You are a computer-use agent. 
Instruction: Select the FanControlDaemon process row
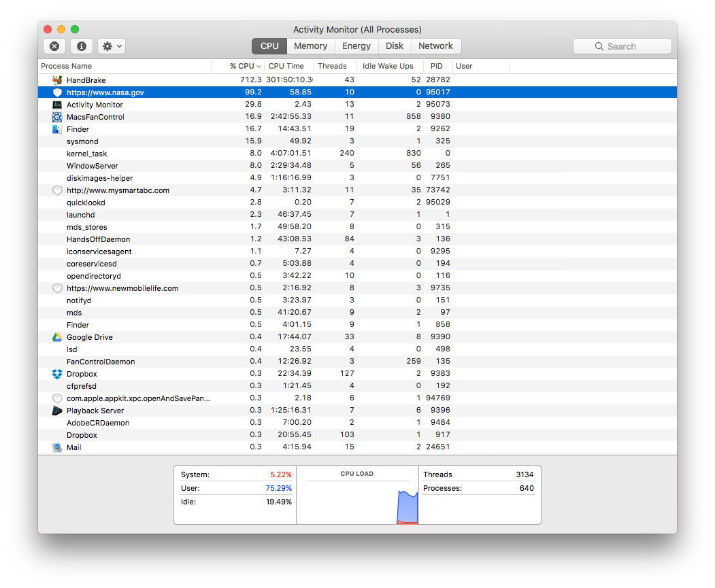(x=357, y=361)
